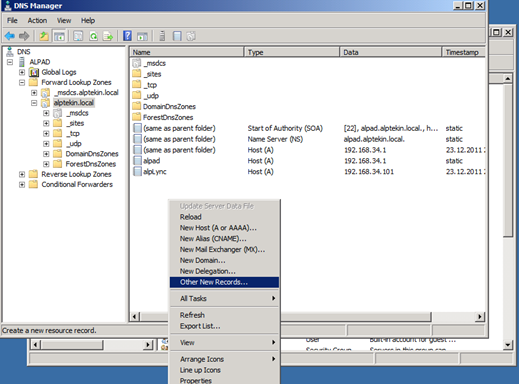Sort by the Type column header

click(292, 52)
